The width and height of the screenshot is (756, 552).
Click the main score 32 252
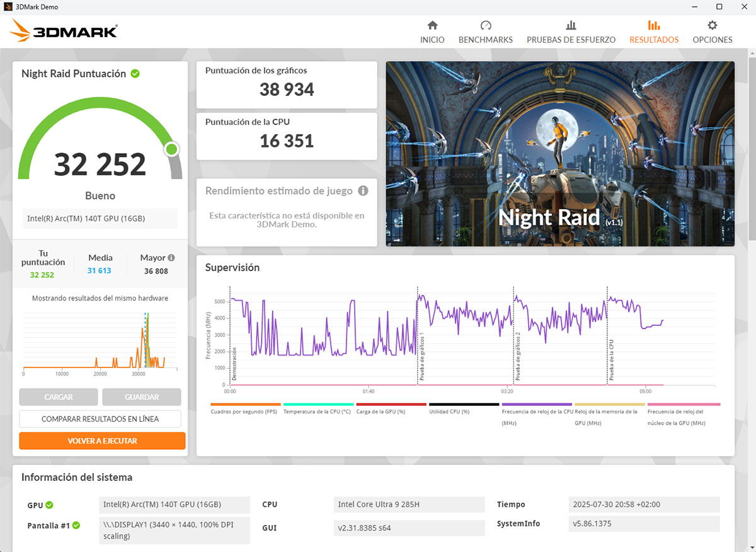coord(100,164)
